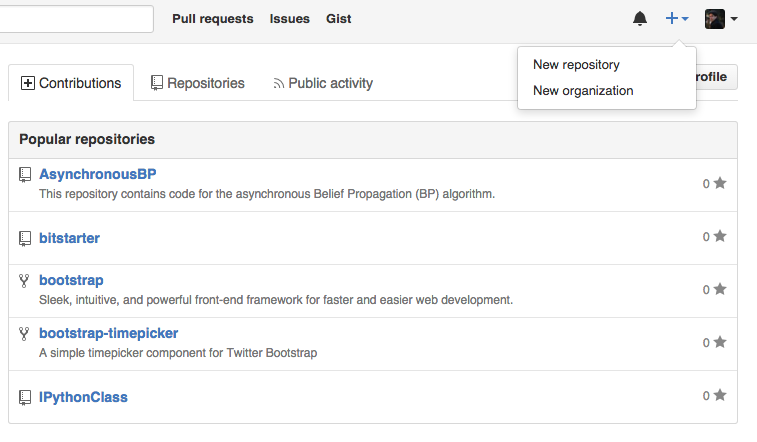Open the IPythonClass repository

(x=83, y=397)
